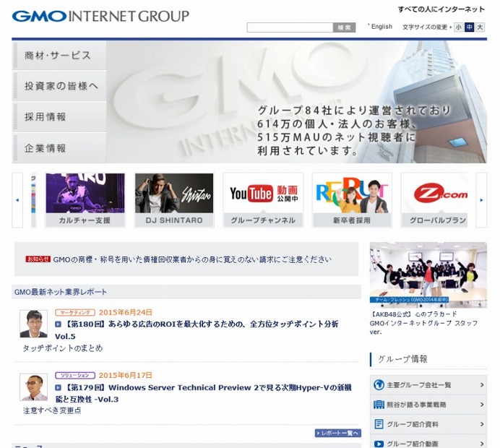Click the 文字サイズの変更 label
Viewport: 500px width, 448px height.
tap(425, 27)
